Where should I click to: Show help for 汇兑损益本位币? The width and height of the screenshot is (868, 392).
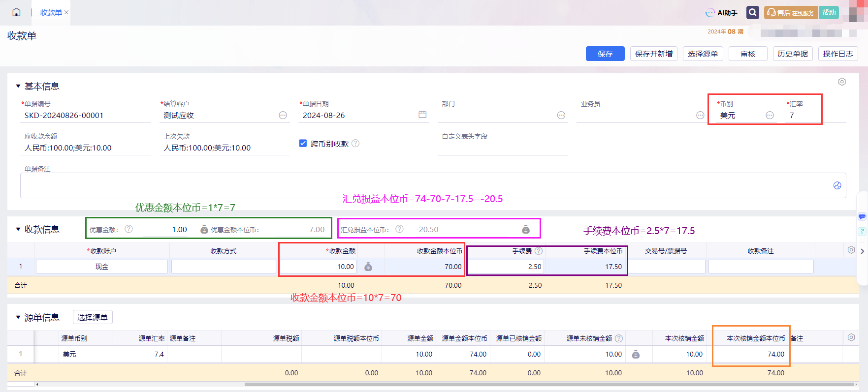click(x=399, y=229)
